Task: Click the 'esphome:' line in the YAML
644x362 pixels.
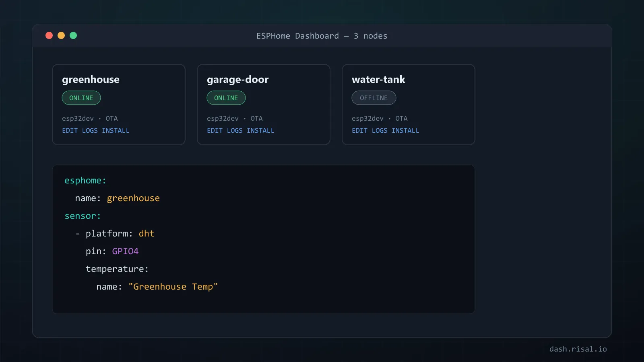Action: click(85, 181)
